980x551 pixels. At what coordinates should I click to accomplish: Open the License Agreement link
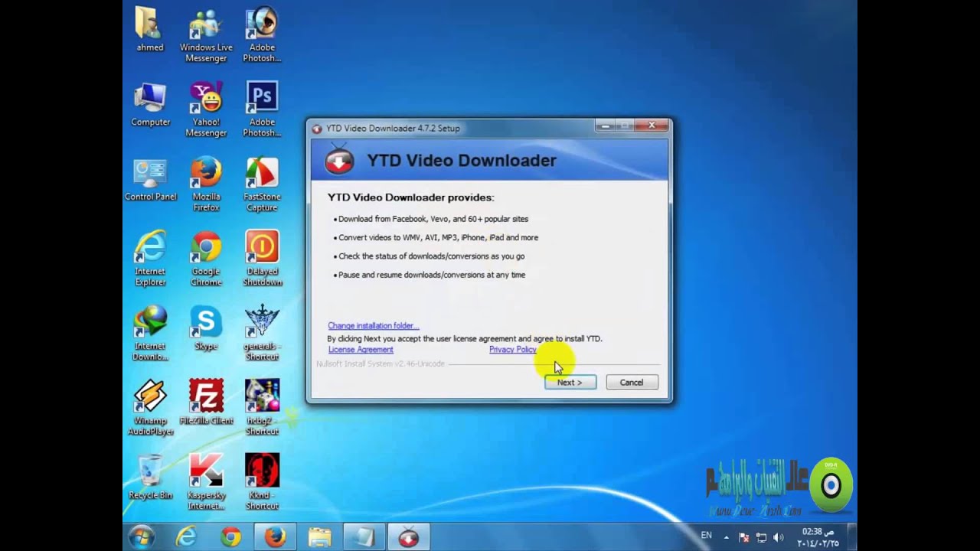(x=361, y=349)
